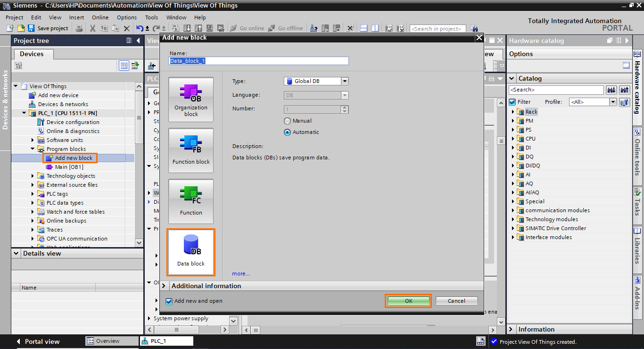Split editor space vertically icon
The width and height of the screenshot is (644, 349).
click(375, 28)
